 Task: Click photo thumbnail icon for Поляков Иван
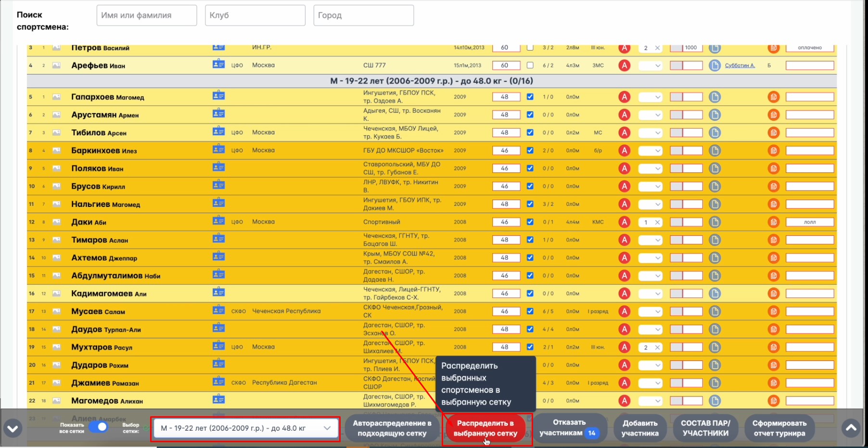(x=56, y=168)
